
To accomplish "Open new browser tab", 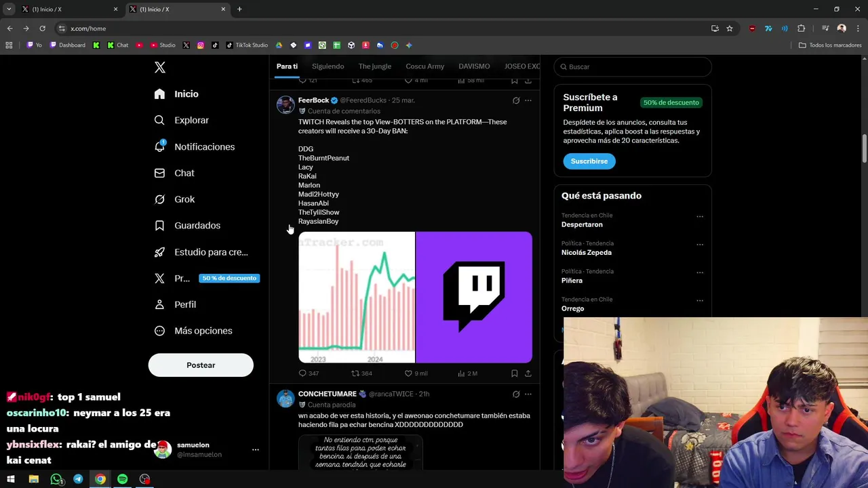I will pyautogui.click(x=239, y=9).
